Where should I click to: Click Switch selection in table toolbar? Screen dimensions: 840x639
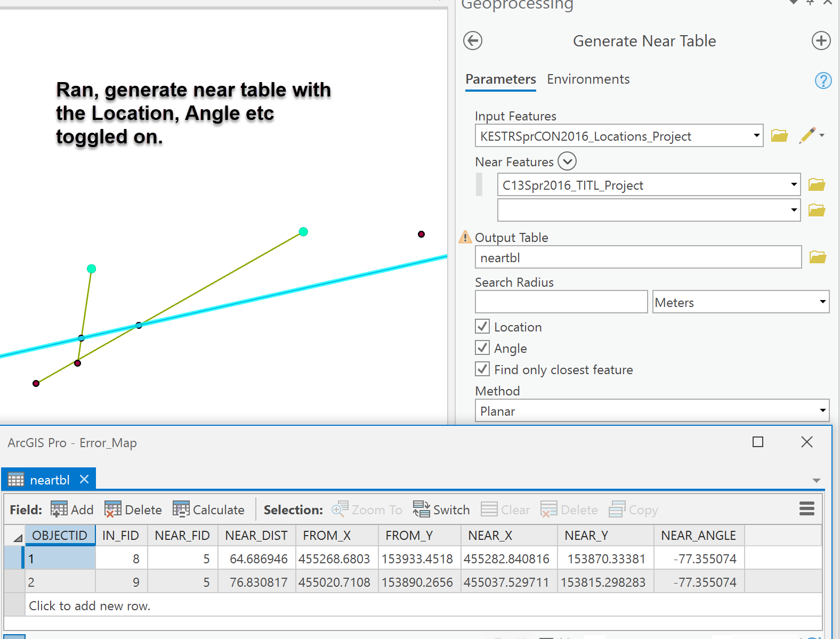click(x=441, y=509)
